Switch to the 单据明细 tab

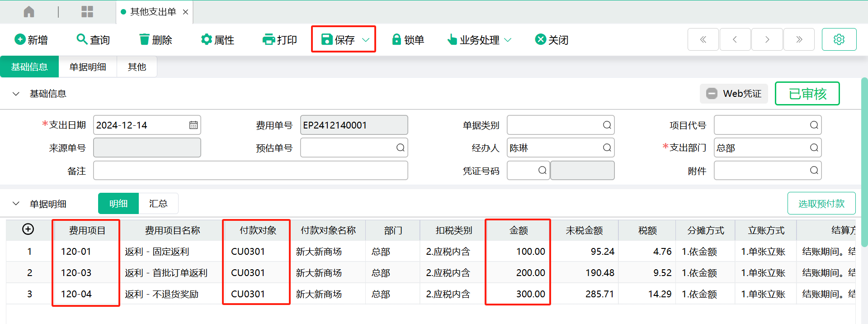[88, 67]
